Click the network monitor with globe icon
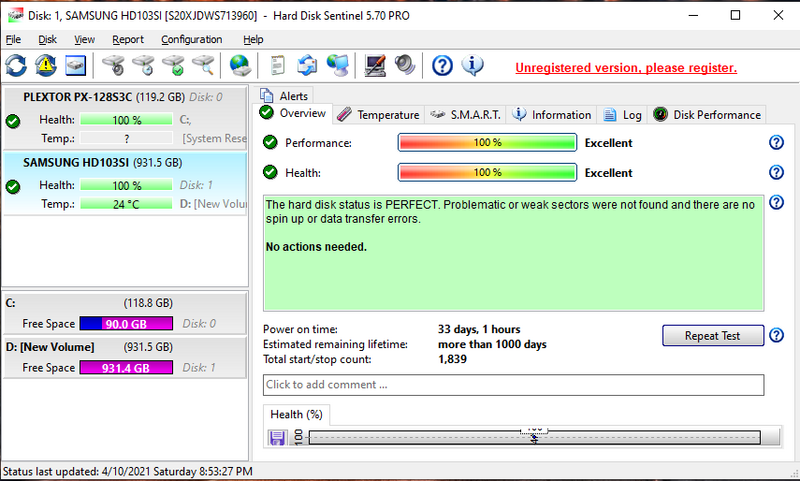 coord(338,66)
